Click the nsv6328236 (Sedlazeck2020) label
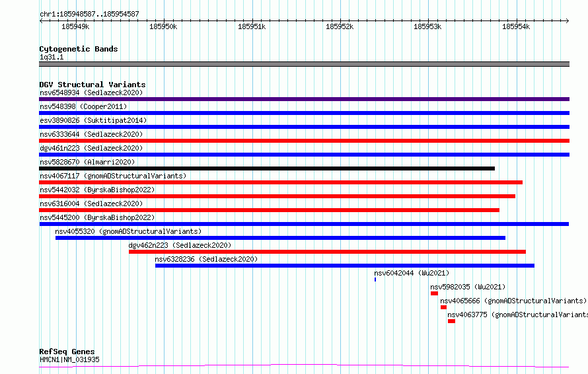The image size is (588, 374). pyautogui.click(x=206, y=259)
